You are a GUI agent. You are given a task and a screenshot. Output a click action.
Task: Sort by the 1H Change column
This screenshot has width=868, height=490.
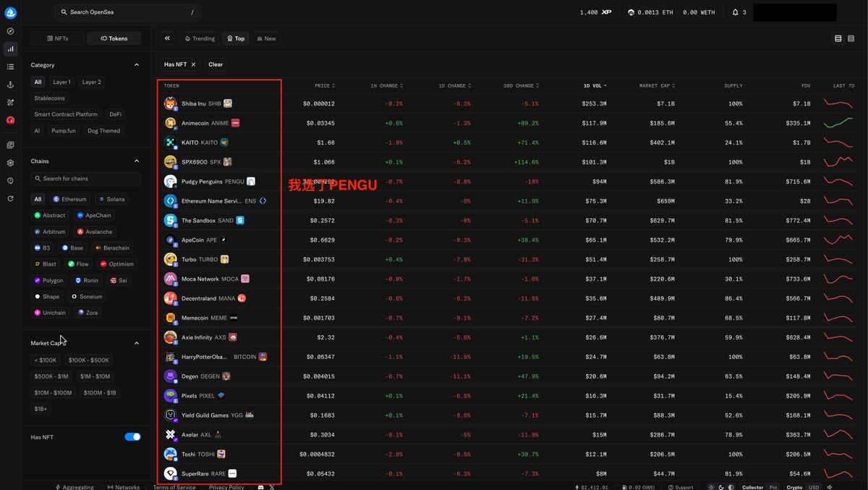[x=388, y=85]
